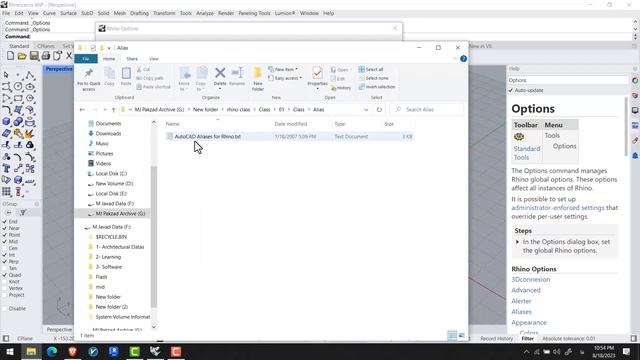This screenshot has width=640, height=360.
Task: Select the Box solid tool in Rhino sidebar
Action: coord(6,122)
